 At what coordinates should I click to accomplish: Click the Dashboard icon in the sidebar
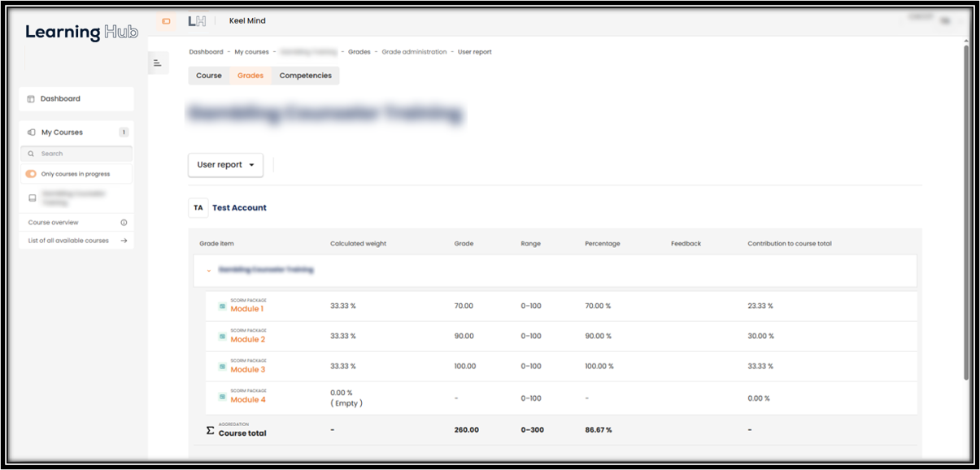click(31, 99)
